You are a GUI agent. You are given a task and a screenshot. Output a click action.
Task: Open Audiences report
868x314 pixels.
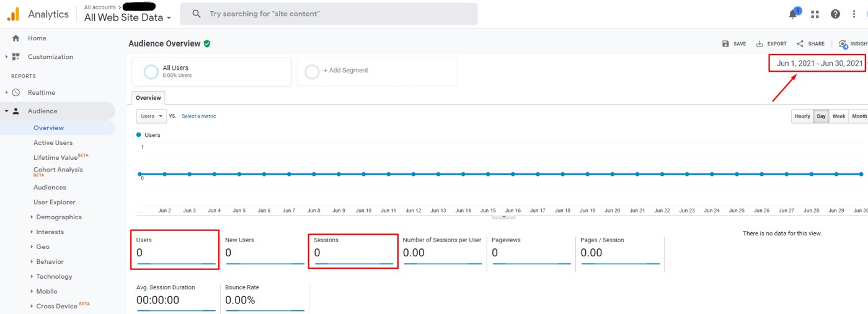pos(50,188)
